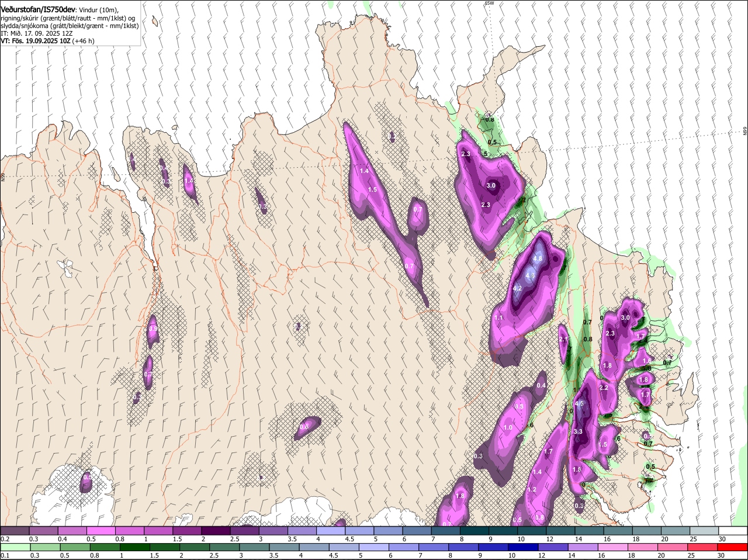Select the 10–12 deep blue lower legend swatch
This screenshot has width=748, height=560.
524,547
